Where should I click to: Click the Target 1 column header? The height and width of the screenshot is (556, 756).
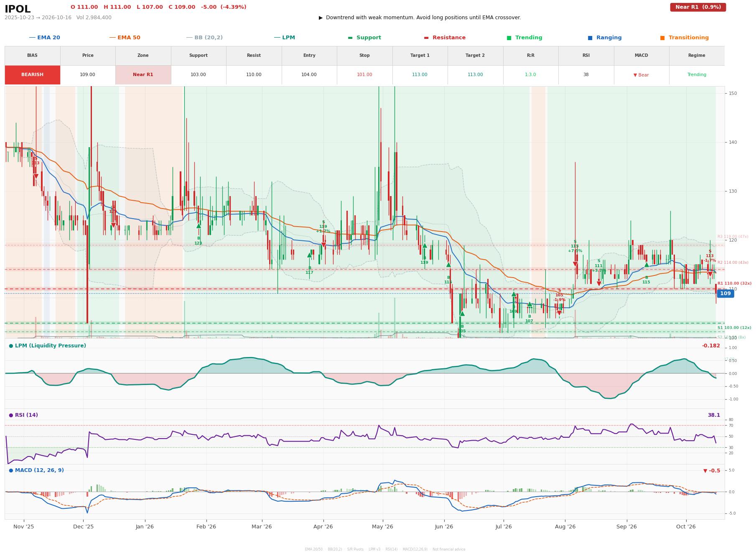click(x=420, y=56)
